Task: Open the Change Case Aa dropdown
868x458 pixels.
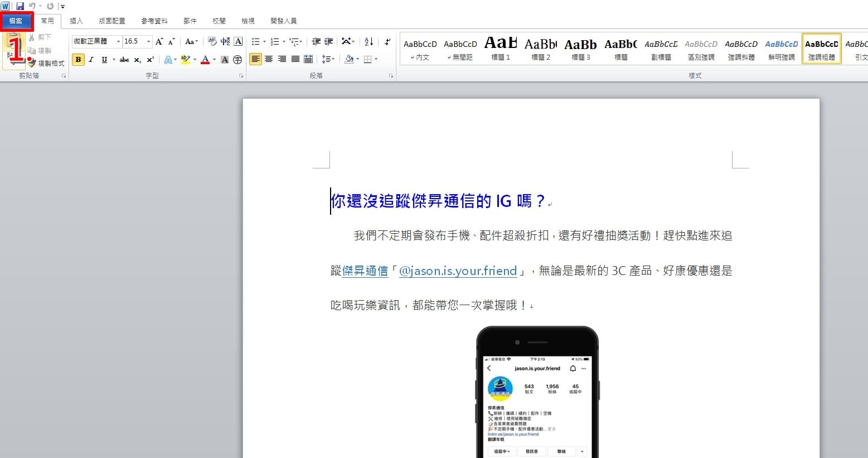Action: tap(191, 41)
